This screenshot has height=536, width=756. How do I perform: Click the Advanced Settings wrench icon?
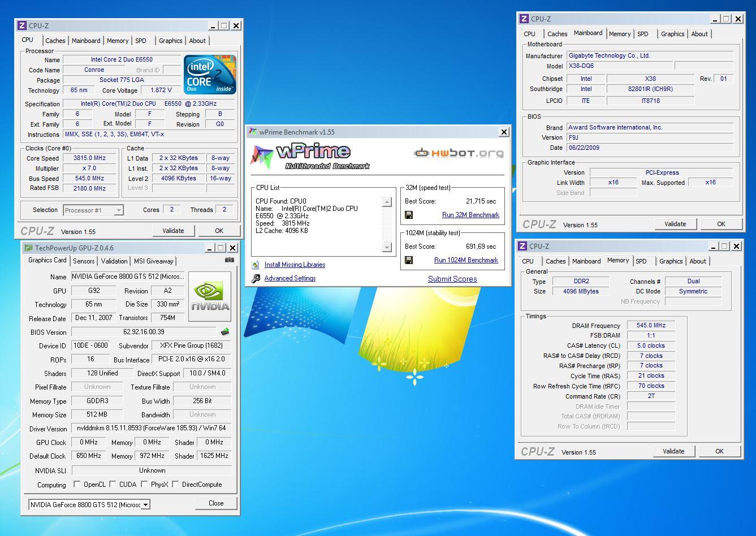pyautogui.click(x=256, y=278)
